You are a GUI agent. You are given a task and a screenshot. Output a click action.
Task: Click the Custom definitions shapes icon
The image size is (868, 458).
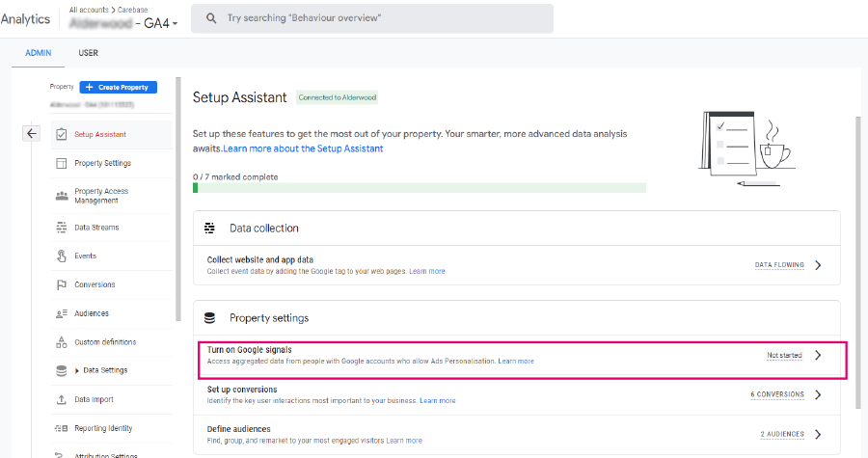tap(62, 342)
